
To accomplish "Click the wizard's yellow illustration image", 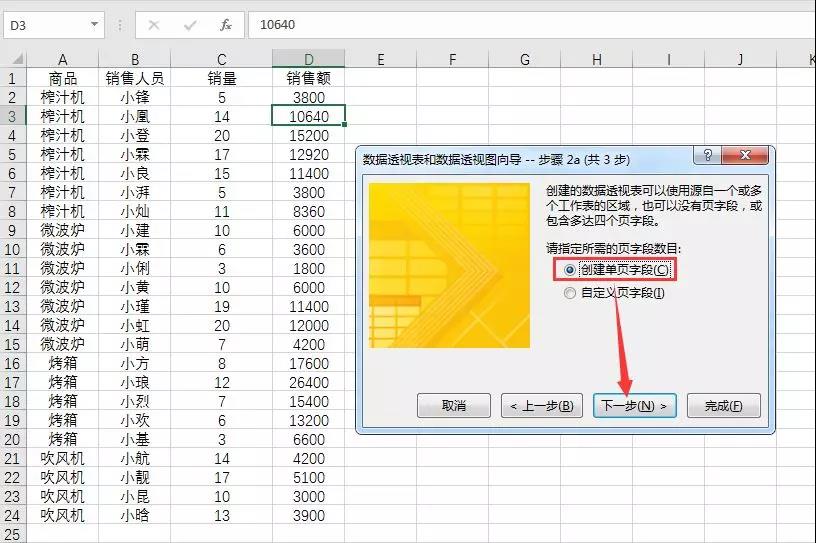I will coord(449,265).
